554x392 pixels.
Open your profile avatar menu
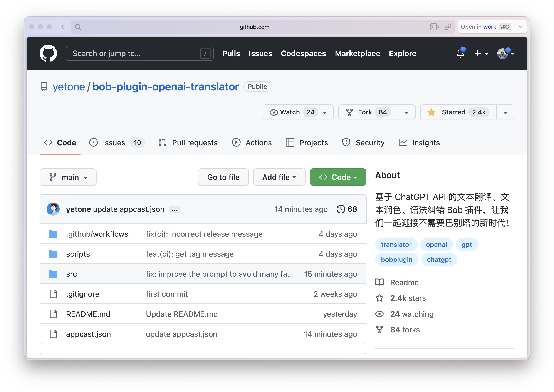pyautogui.click(x=503, y=54)
